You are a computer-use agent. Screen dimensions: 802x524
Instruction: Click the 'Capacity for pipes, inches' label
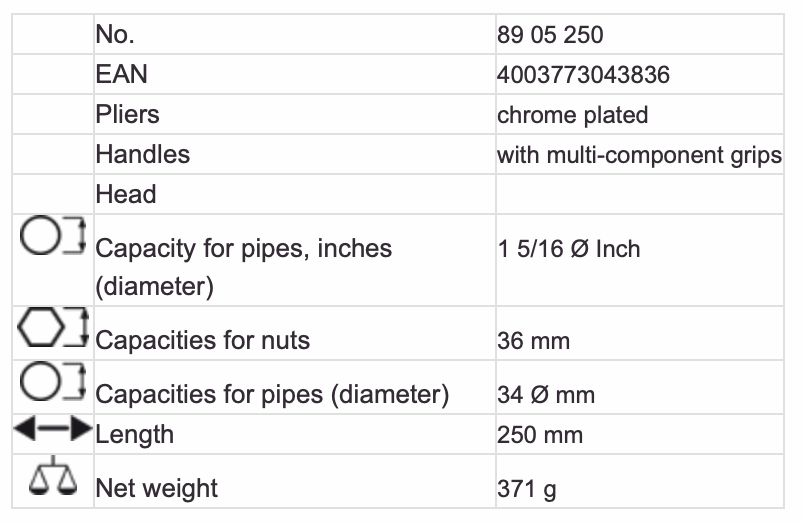point(243,248)
